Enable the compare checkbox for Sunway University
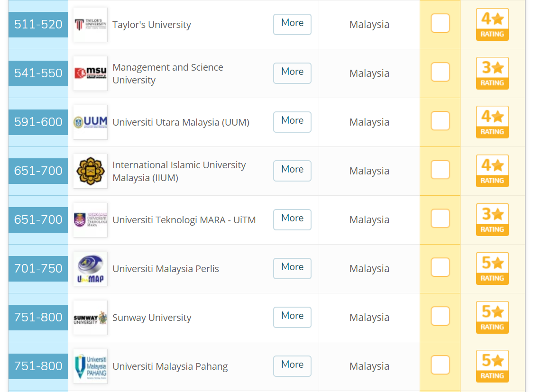 coord(440,316)
